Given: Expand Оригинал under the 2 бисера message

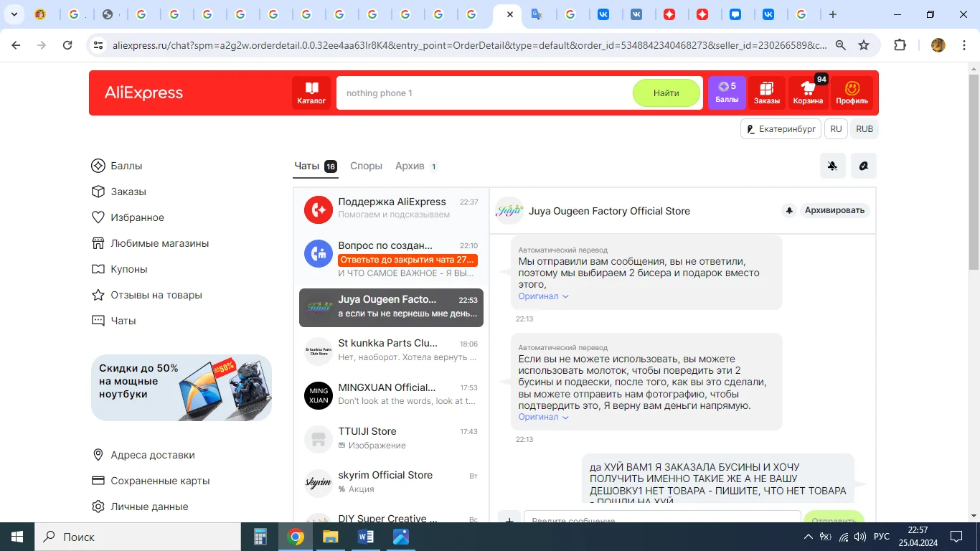Looking at the screenshot, I should [x=543, y=296].
